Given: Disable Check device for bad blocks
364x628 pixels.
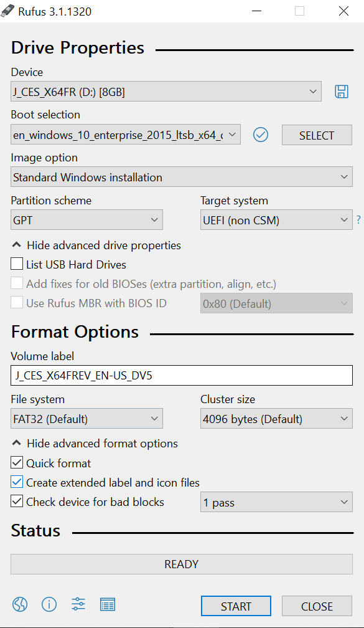Looking at the screenshot, I should pos(17,501).
